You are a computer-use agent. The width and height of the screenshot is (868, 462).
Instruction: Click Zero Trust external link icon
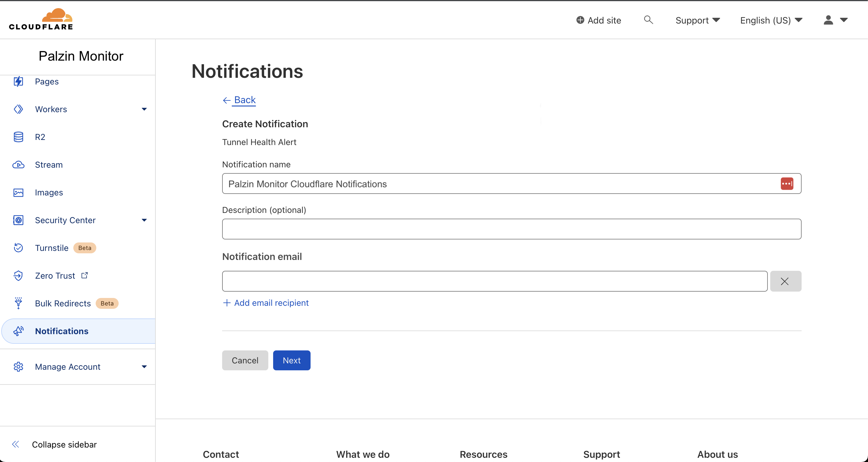[x=85, y=275]
